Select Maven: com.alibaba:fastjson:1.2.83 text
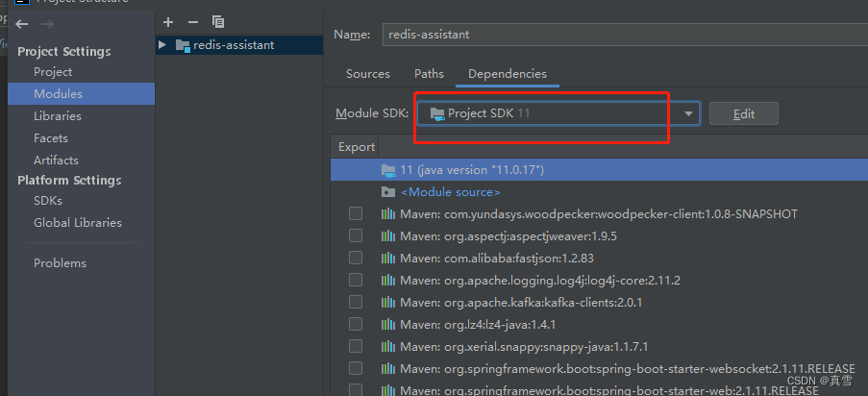The height and width of the screenshot is (396, 868). click(497, 259)
